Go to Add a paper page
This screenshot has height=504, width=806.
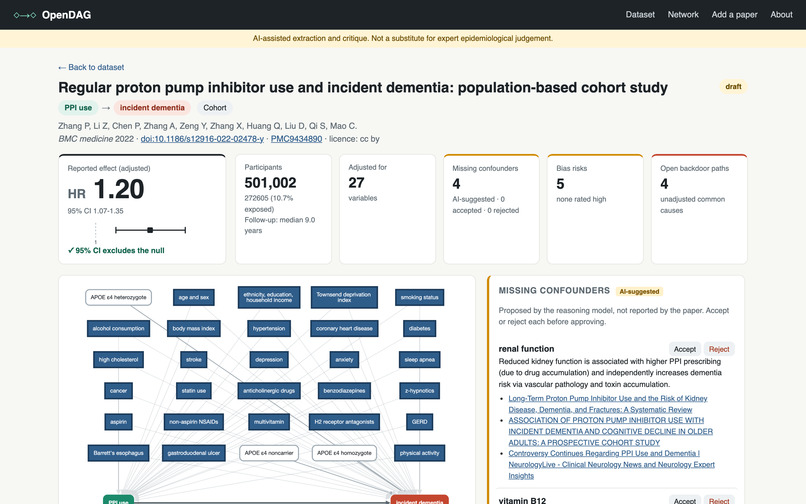(734, 14)
